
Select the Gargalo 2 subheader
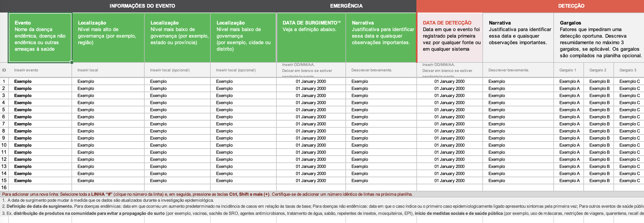click(598, 70)
